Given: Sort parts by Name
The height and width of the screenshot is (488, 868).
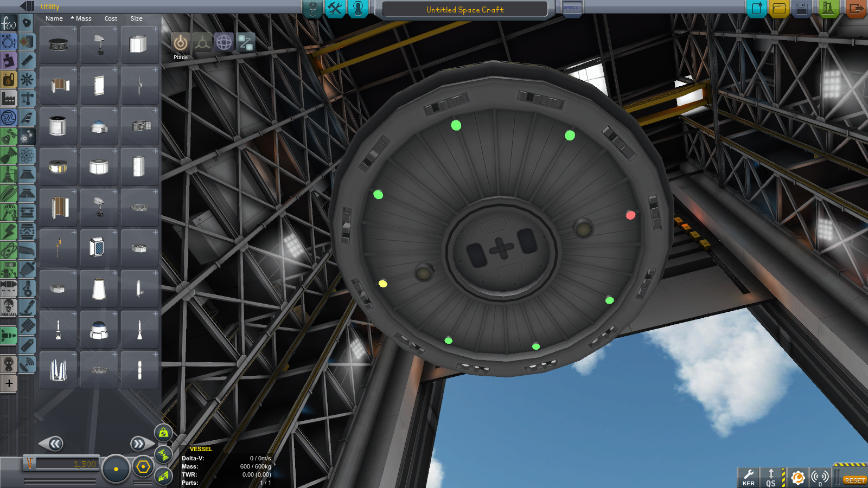Looking at the screenshot, I should click(54, 18).
